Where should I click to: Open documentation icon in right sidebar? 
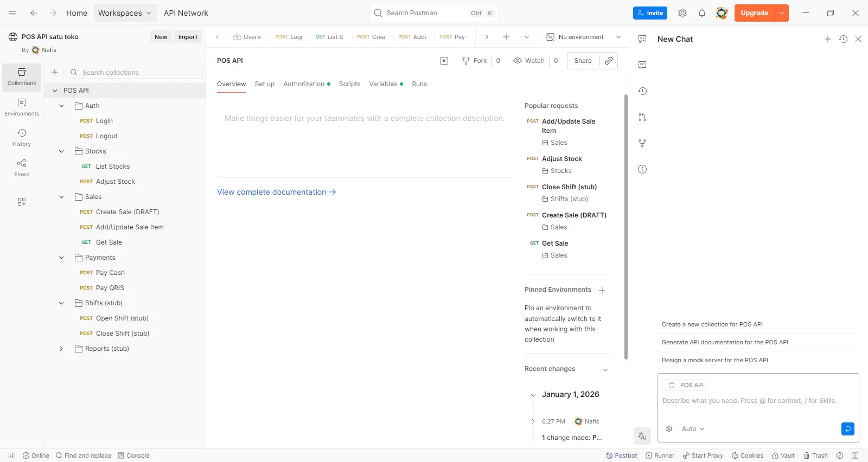[642, 39]
